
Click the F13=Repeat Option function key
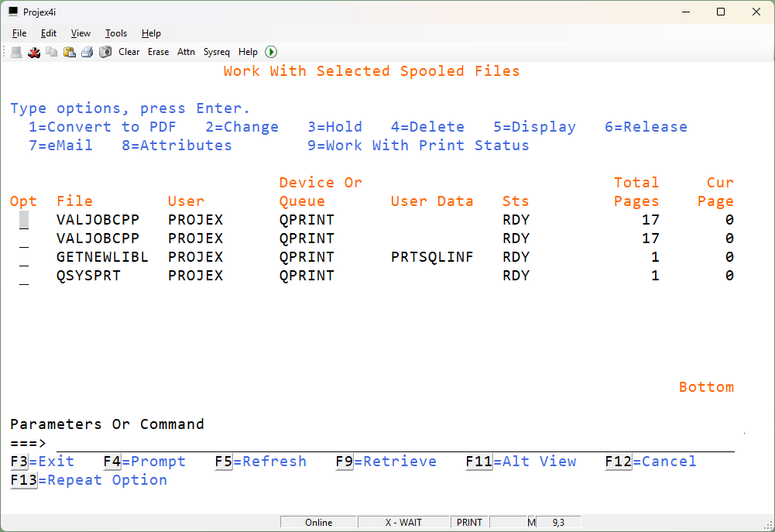pos(88,480)
